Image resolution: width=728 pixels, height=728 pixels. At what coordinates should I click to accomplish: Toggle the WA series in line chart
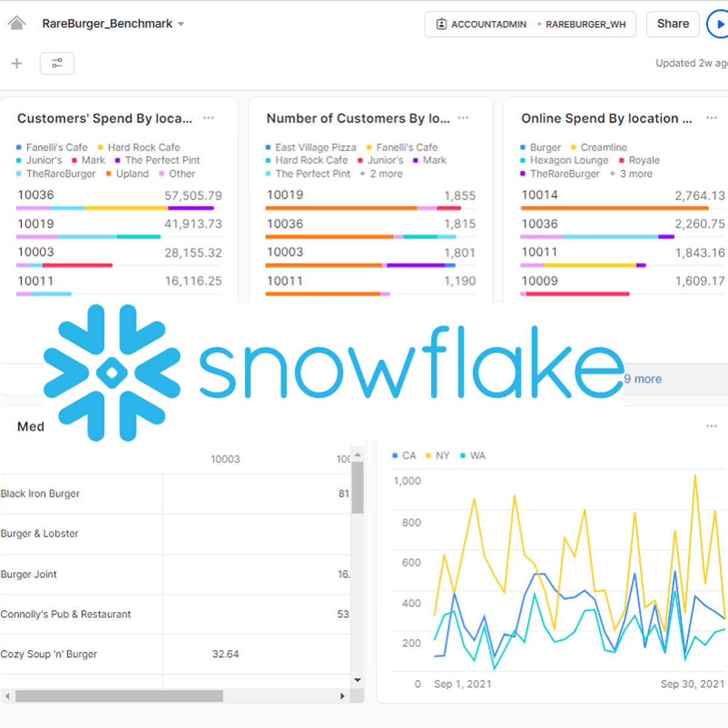pos(473,456)
